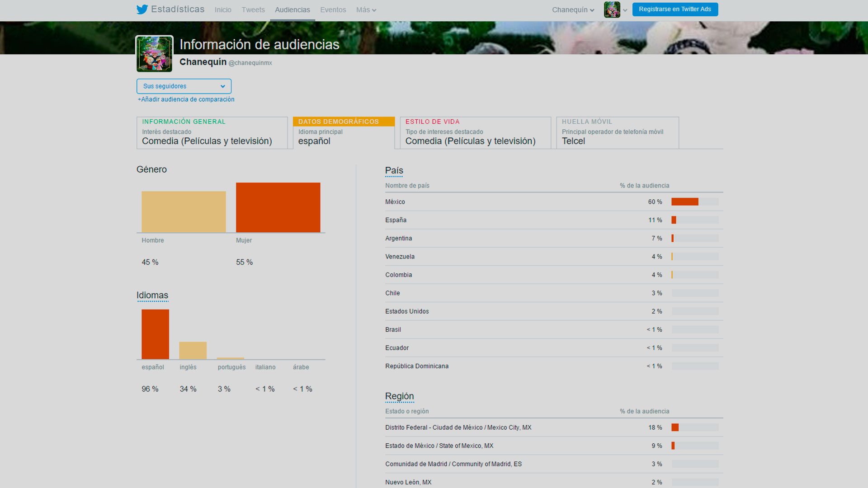
Task: Open the Chanequín account dropdown
Action: pyautogui.click(x=573, y=10)
